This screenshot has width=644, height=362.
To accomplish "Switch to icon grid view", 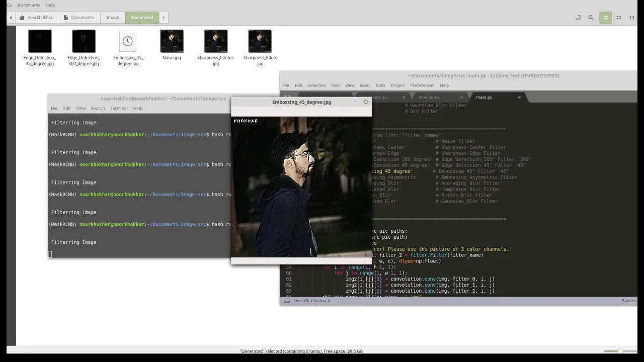I will pyautogui.click(x=606, y=18).
